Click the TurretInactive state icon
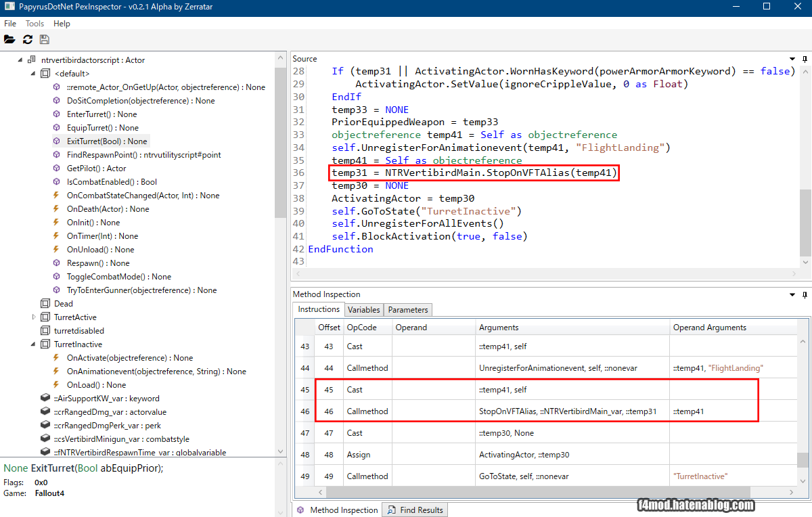812x517 pixels. pos(45,344)
